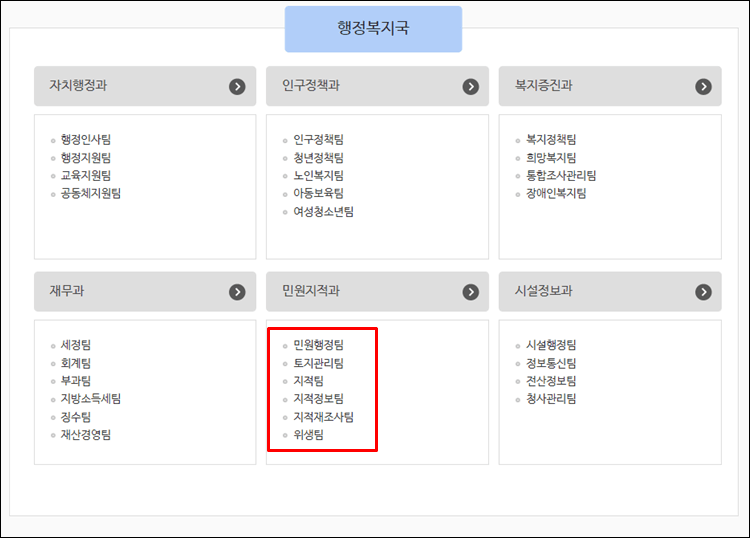
Task: Click the arrow icon beside 인구정책과
Action: [471, 87]
